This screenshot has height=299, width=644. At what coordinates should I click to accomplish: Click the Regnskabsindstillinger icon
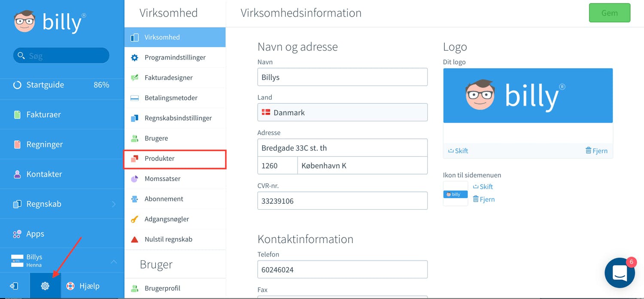click(134, 118)
